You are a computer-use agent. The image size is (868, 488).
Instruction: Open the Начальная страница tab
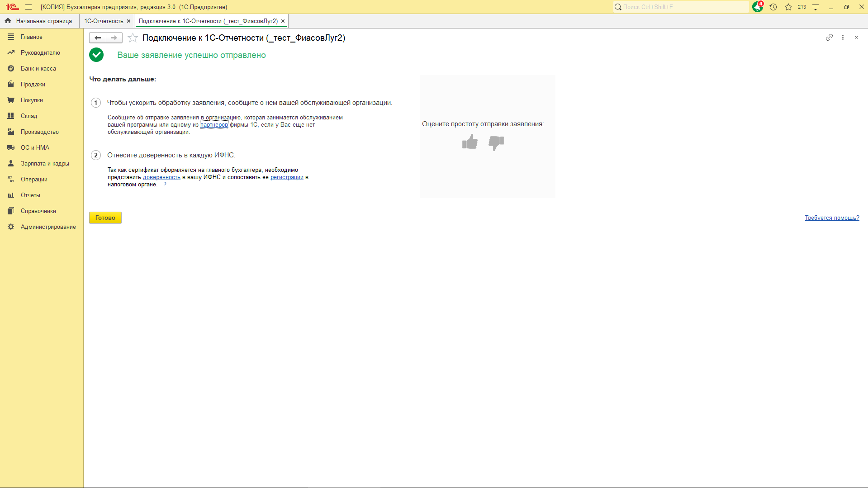39,21
